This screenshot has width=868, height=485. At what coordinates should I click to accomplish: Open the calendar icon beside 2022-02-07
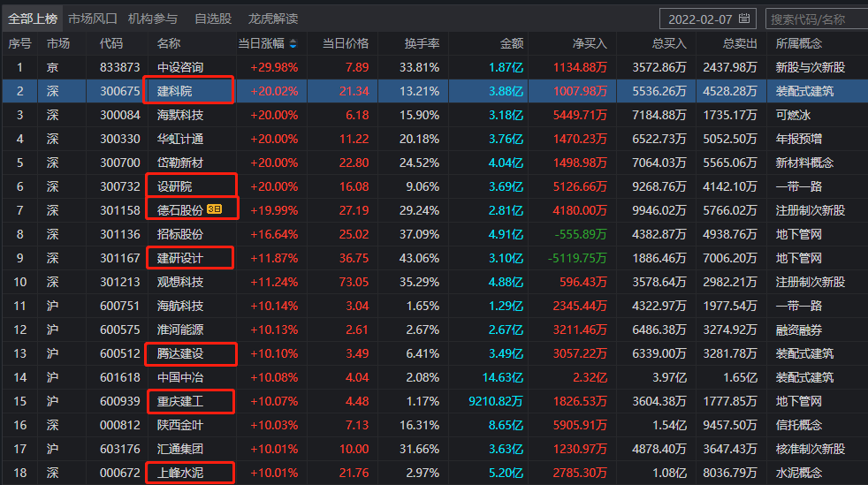point(744,19)
